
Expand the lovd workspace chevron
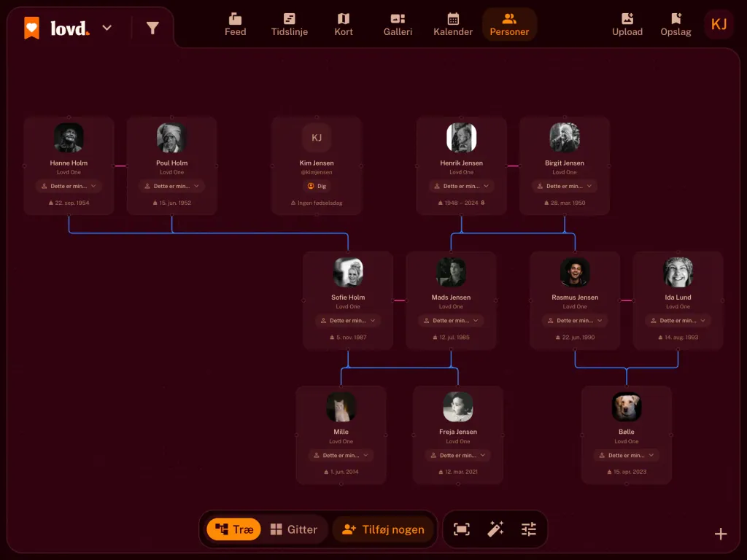[x=107, y=28]
